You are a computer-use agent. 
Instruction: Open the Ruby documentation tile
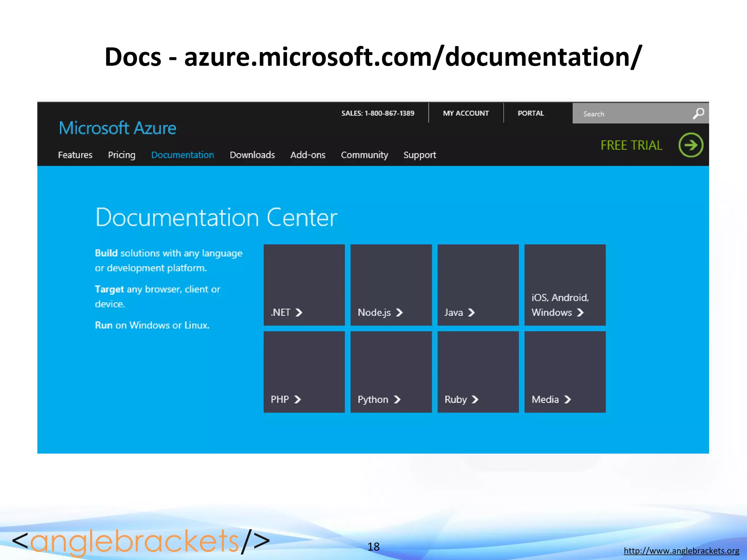click(478, 372)
